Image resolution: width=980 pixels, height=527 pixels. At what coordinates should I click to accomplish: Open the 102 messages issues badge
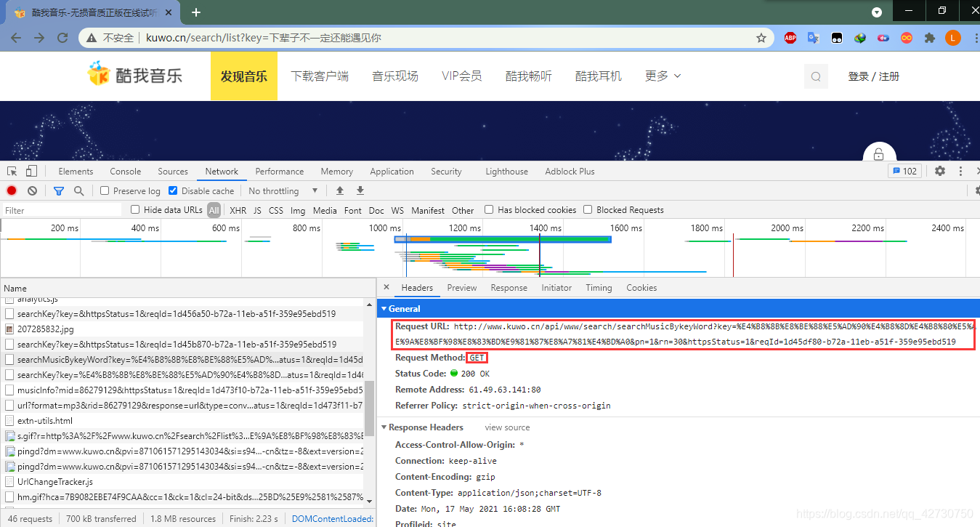pos(904,172)
